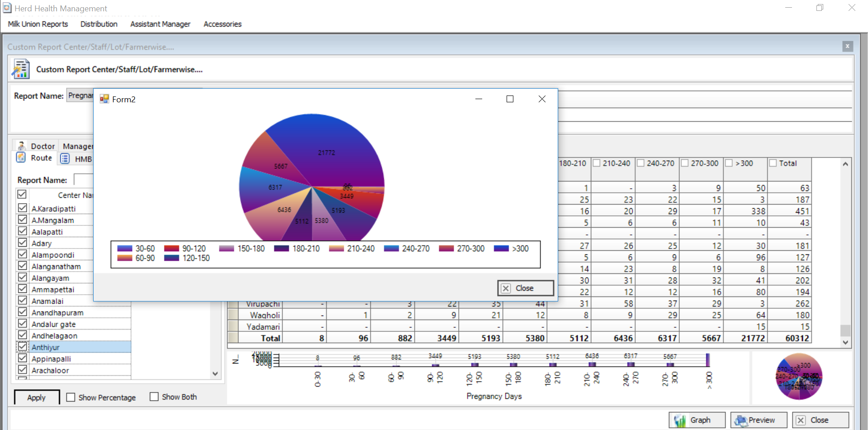Click the Graph button chart icon

click(680, 420)
